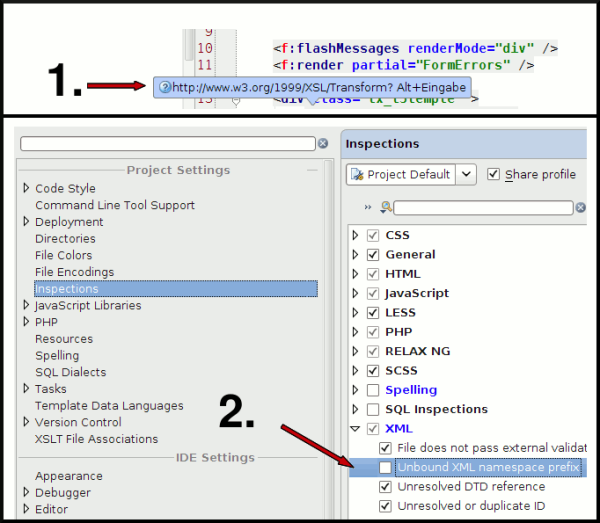Uncheck Unresolved DTD reference
This screenshot has height=523, width=600.
(385, 487)
